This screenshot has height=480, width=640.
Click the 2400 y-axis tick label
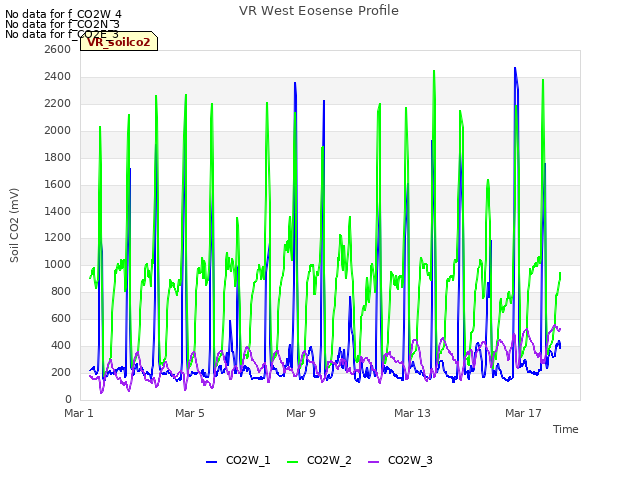click(58, 77)
